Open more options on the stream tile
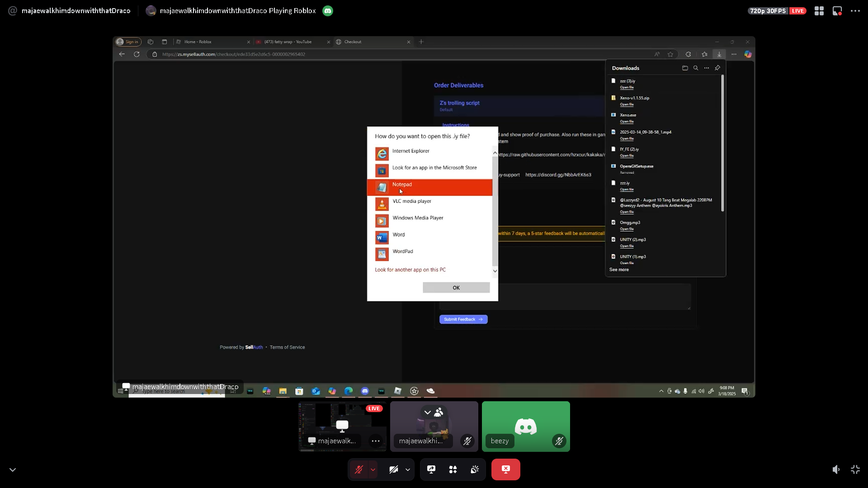This screenshot has width=868, height=488. click(376, 441)
